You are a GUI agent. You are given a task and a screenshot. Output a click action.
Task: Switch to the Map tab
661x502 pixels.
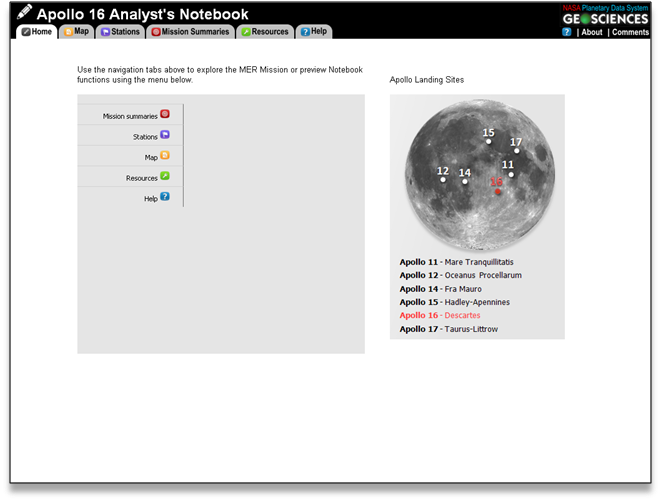pyautogui.click(x=76, y=32)
